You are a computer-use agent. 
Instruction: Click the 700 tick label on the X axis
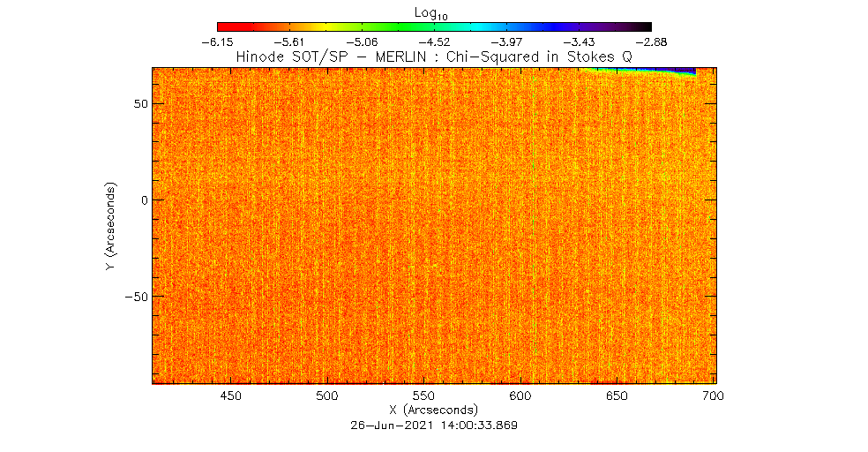pos(713,396)
